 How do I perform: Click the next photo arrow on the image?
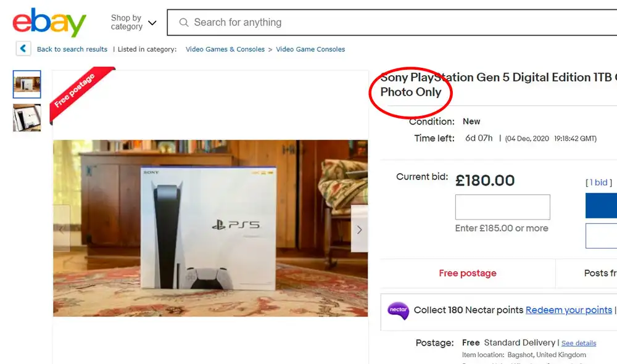pos(359,229)
